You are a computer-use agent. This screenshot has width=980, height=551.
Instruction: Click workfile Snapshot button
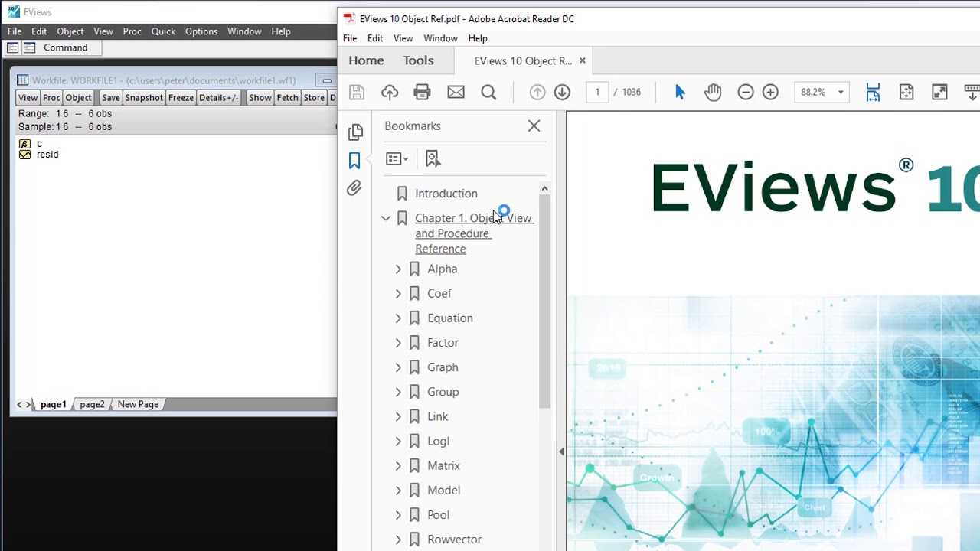(x=144, y=98)
